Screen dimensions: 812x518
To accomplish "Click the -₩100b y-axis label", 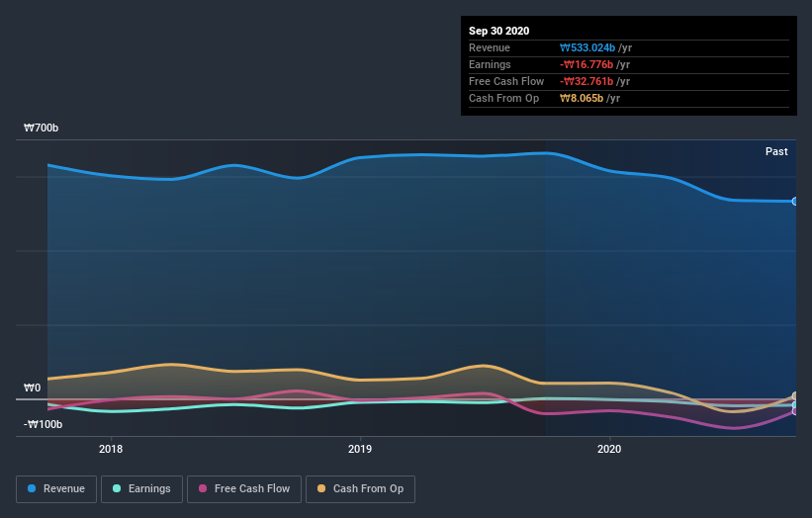I will [x=43, y=424].
